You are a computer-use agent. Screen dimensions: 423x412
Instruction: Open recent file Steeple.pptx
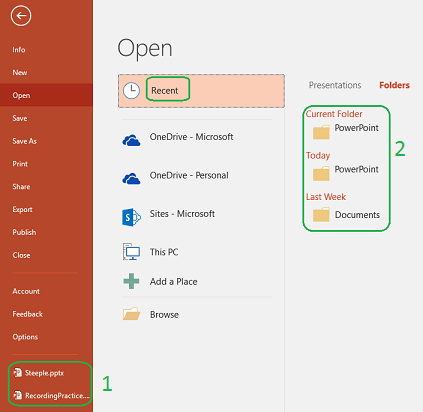tap(44, 373)
